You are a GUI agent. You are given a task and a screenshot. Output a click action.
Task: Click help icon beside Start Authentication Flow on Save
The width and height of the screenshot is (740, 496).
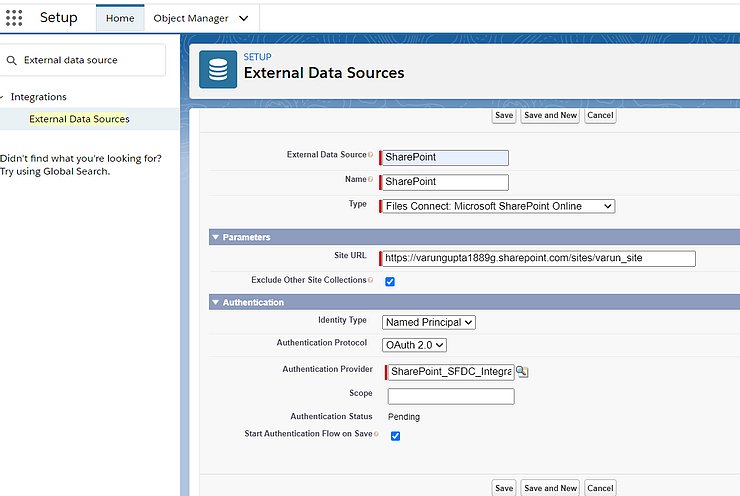377,434
